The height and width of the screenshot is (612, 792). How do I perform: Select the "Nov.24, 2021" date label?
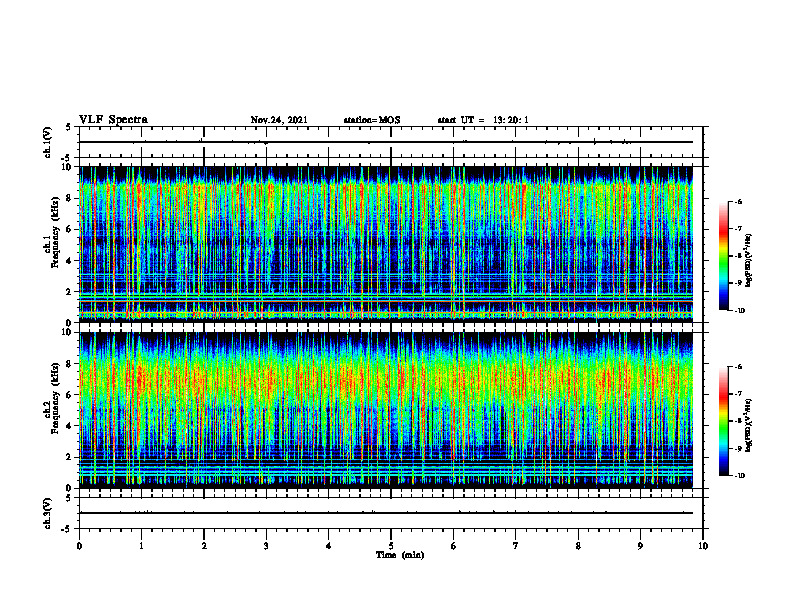tap(279, 120)
